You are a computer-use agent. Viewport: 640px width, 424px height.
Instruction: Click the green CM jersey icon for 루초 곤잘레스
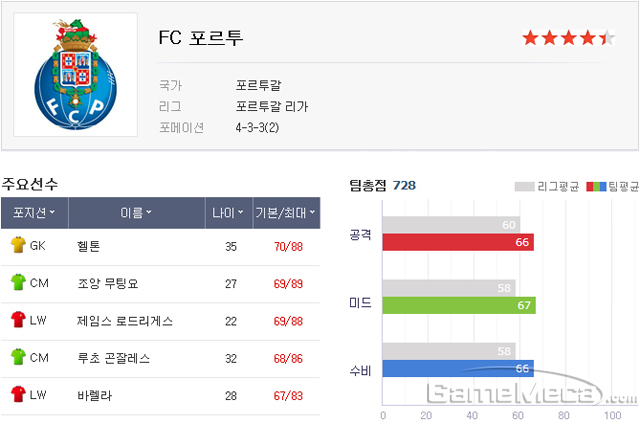[x=18, y=357]
